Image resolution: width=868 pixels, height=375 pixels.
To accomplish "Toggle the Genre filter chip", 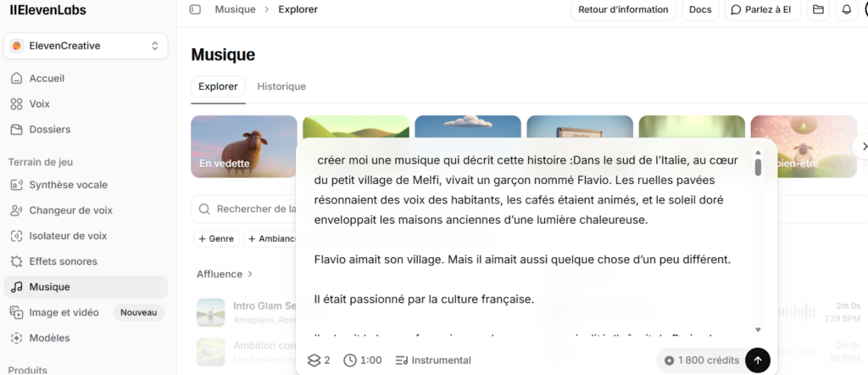I will point(216,239).
